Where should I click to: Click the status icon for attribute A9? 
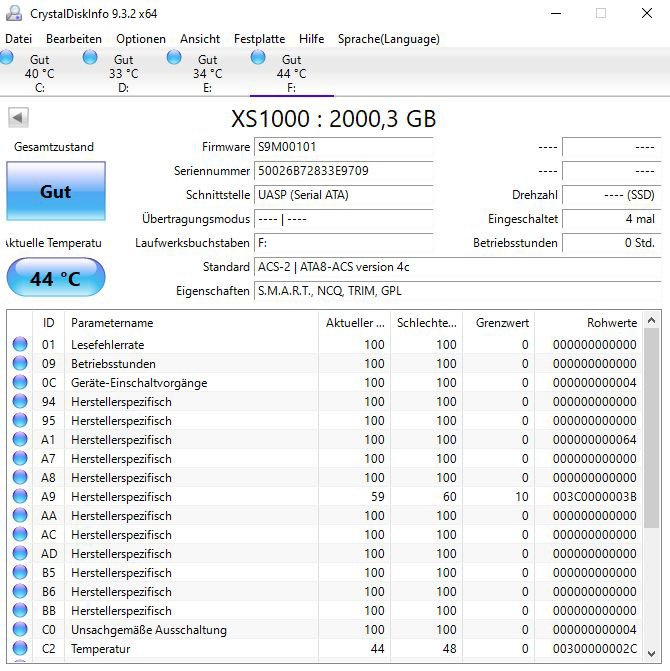(x=20, y=497)
